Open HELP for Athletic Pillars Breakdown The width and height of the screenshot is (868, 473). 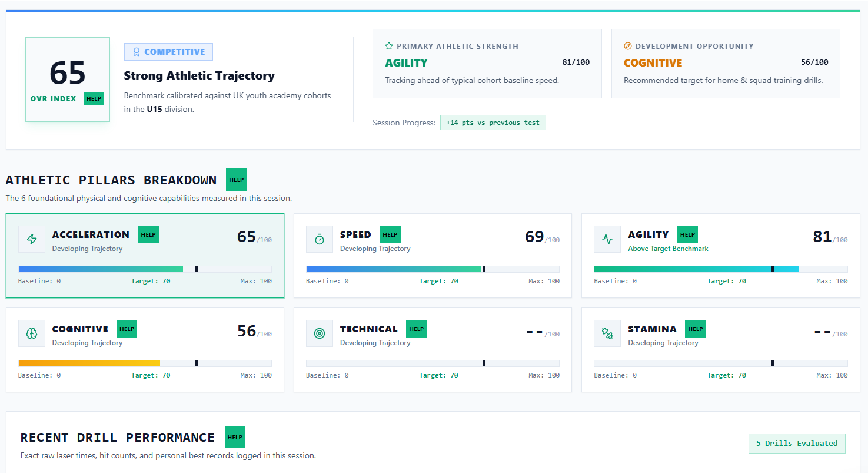point(236,180)
